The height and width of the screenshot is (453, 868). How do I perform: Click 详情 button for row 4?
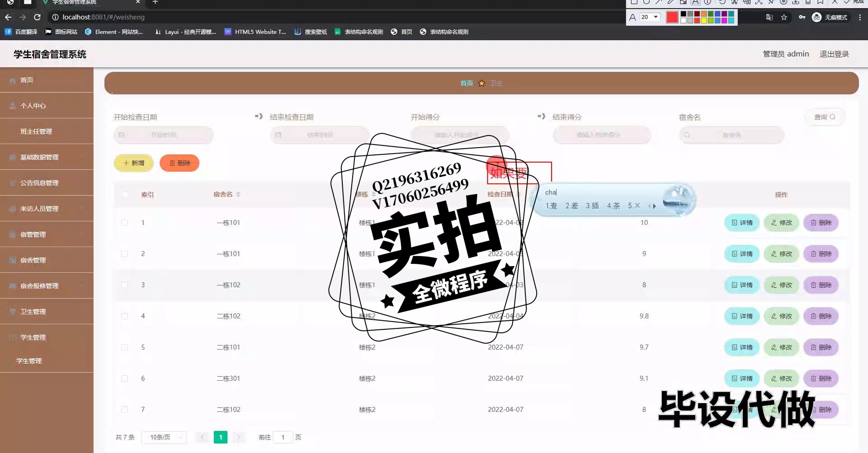(742, 316)
